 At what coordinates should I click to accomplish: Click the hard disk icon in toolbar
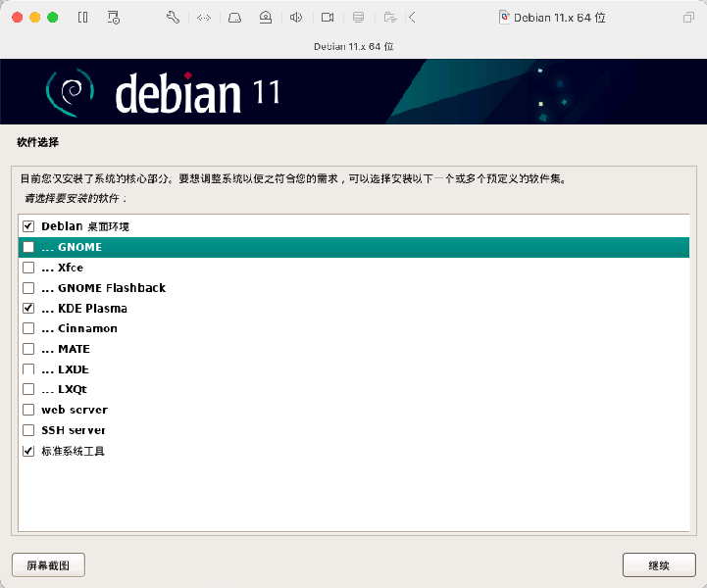coord(234,18)
